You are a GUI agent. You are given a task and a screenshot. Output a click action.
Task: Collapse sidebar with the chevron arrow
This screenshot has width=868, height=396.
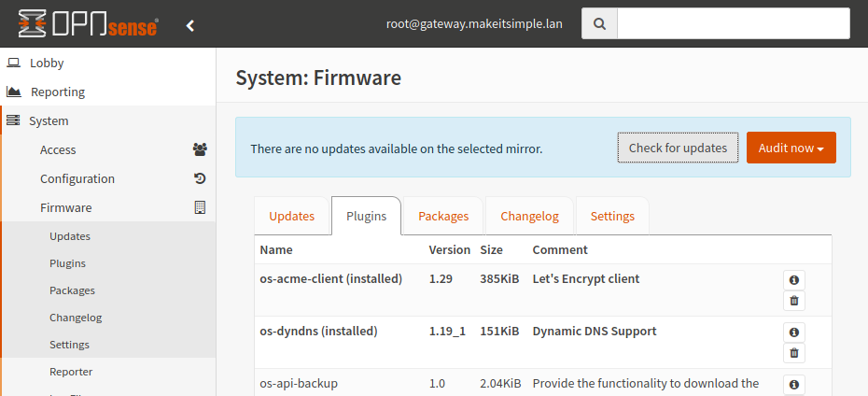(190, 25)
